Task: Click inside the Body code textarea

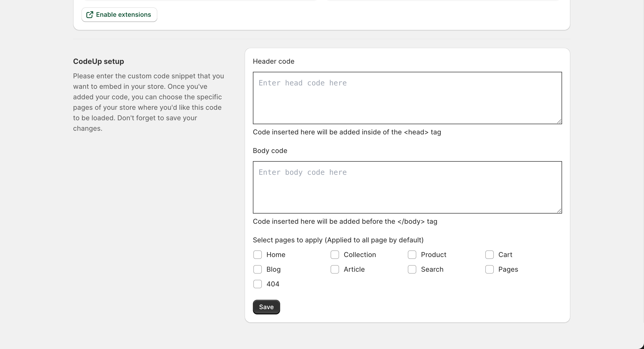Action: click(407, 187)
